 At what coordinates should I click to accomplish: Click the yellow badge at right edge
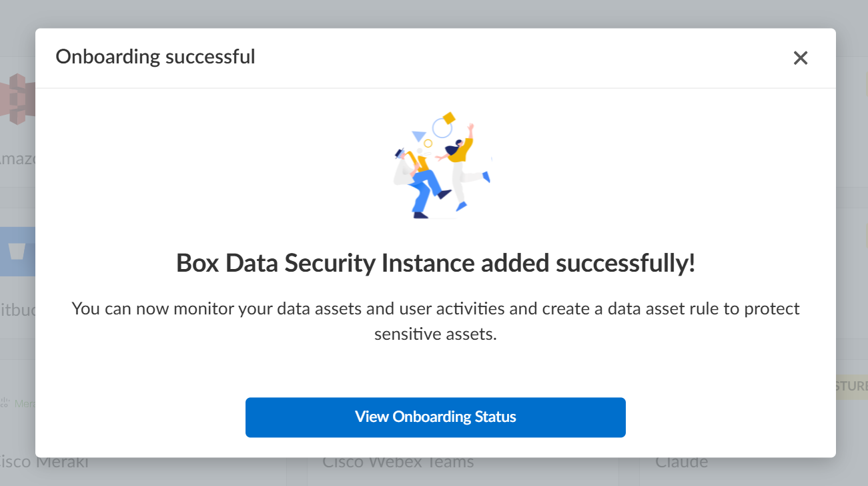851,387
